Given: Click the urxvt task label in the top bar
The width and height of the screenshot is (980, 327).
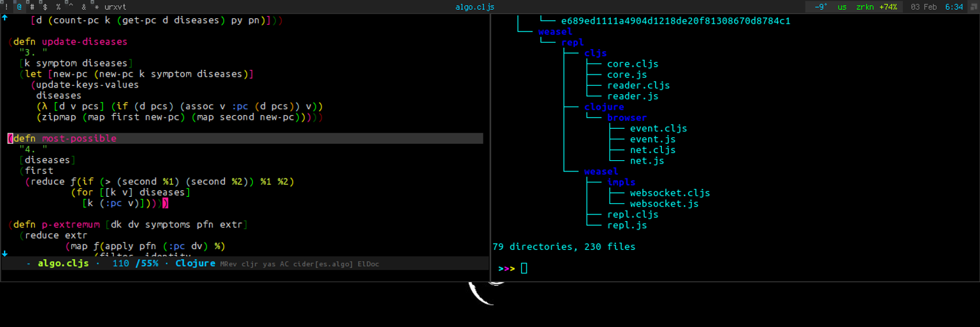Looking at the screenshot, I should click(116, 7).
